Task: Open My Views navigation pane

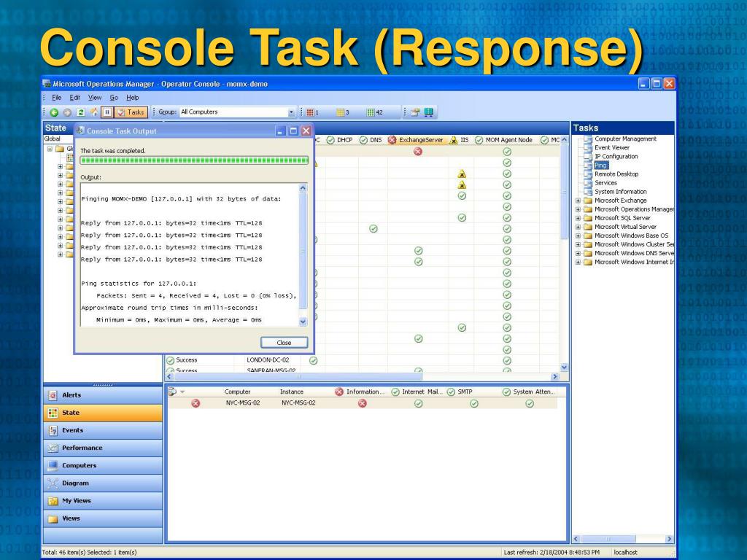Action: click(103, 501)
